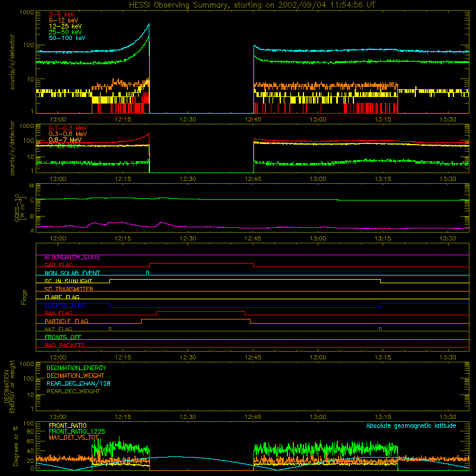Click the 0.3-0.8 MeV legend label
Screen dimensions: 476x476
pyautogui.click(x=68, y=134)
